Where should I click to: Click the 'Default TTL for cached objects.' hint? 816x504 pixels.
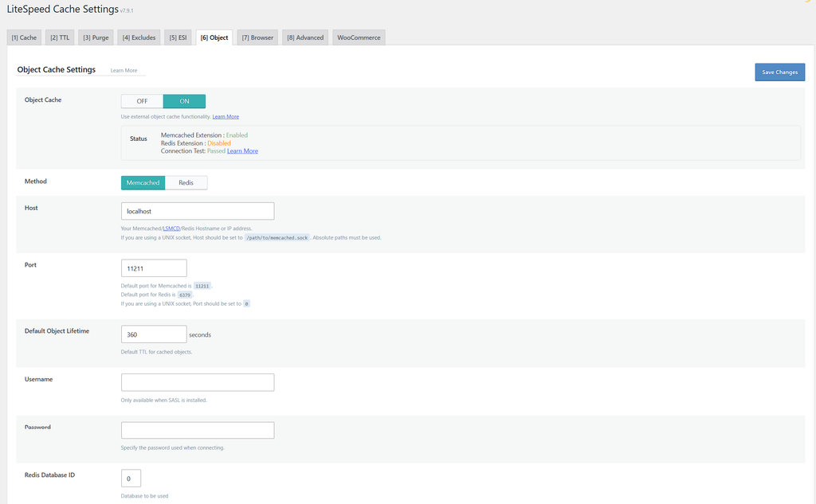coord(157,352)
